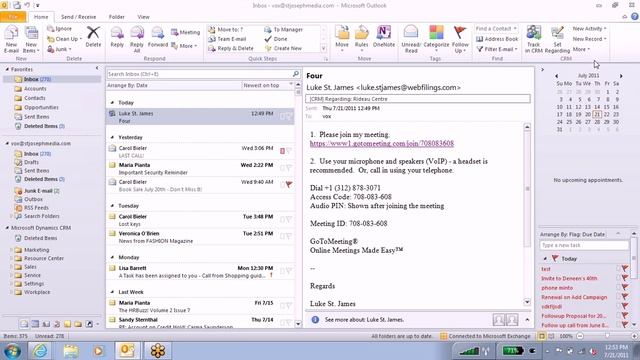Open Internet Explorer from the taskbar

click(40, 350)
